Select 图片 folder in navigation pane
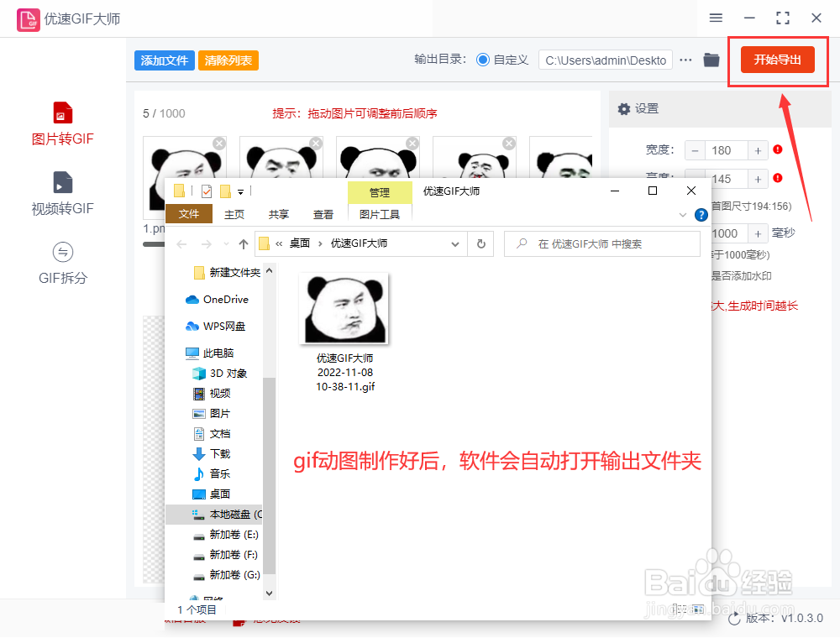 click(x=211, y=414)
